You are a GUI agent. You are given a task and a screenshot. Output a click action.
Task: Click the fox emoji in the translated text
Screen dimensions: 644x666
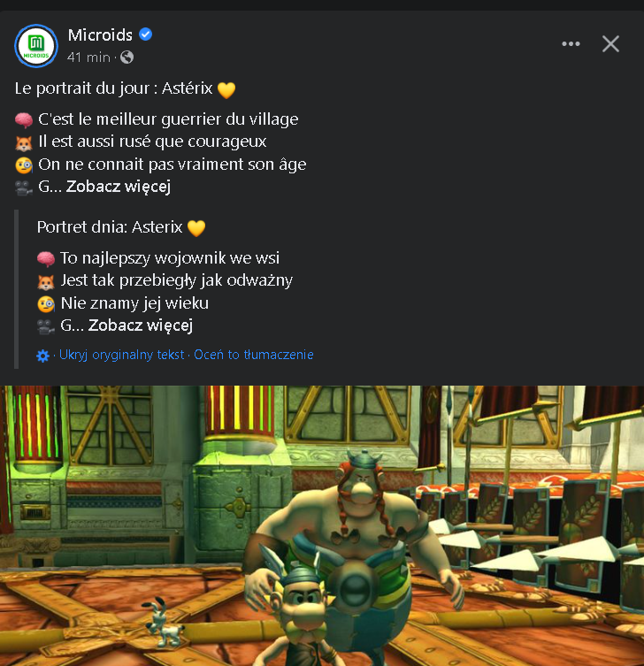click(x=46, y=281)
